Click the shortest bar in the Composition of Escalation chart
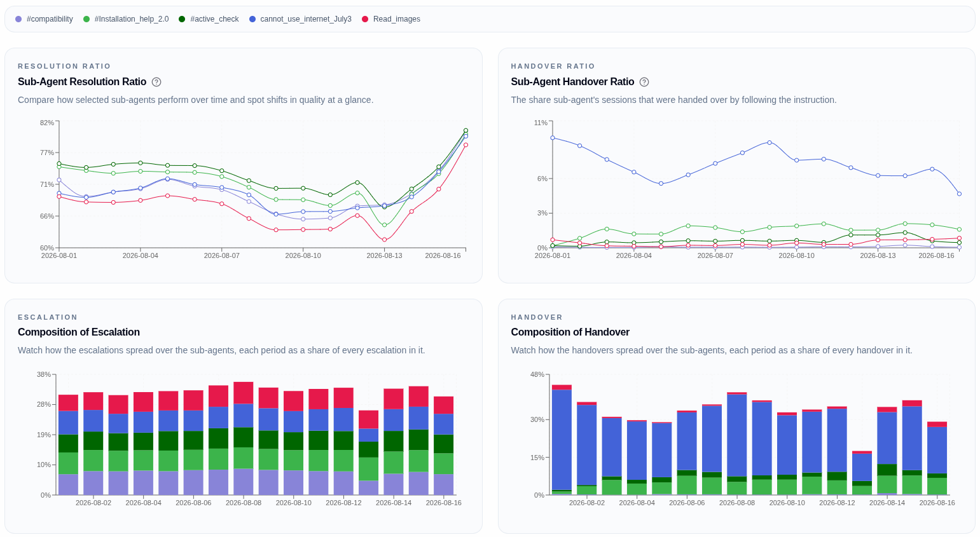980x537 pixels. [368, 452]
